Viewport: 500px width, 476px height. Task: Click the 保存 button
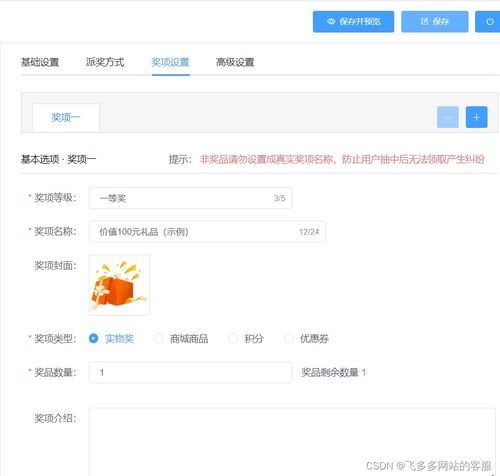pos(435,22)
